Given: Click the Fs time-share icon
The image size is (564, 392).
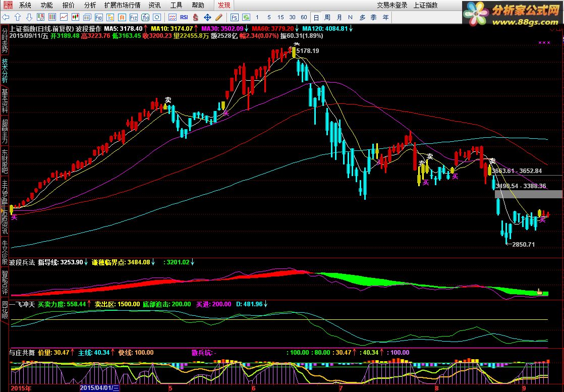Looking at the screenshot, I should 234,17.
